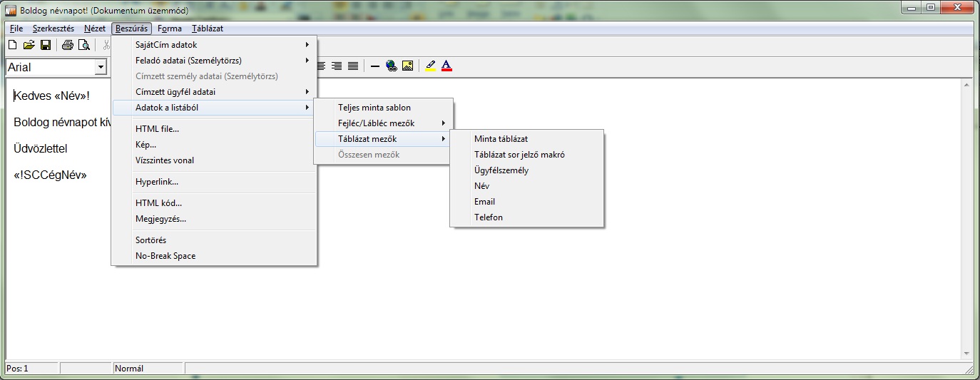Click the justify text icon

pyautogui.click(x=353, y=66)
